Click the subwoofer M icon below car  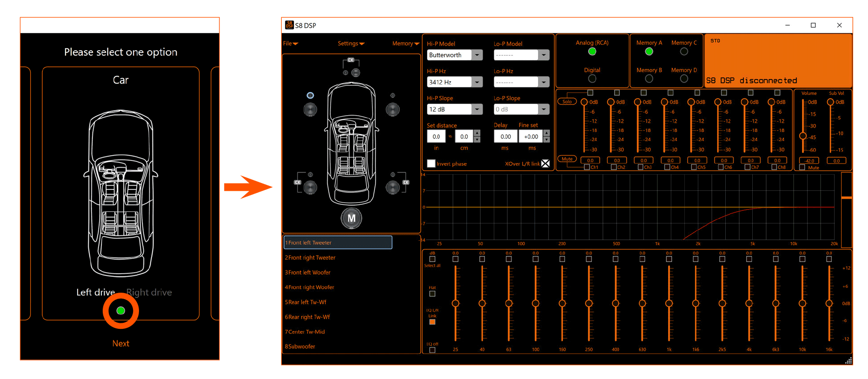point(351,218)
